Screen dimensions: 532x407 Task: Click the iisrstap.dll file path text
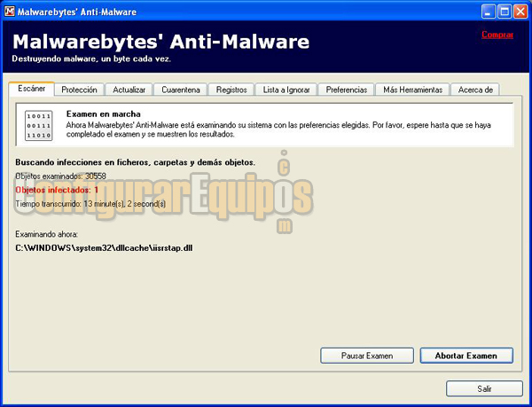(x=104, y=248)
